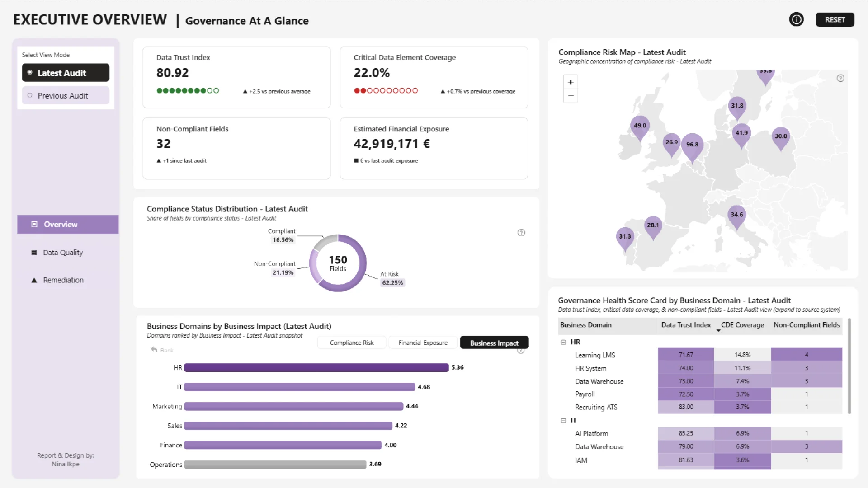Click the score card vertical scrollbar
Image resolution: width=868 pixels, height=488 pixels.
(x=849, y=366)
